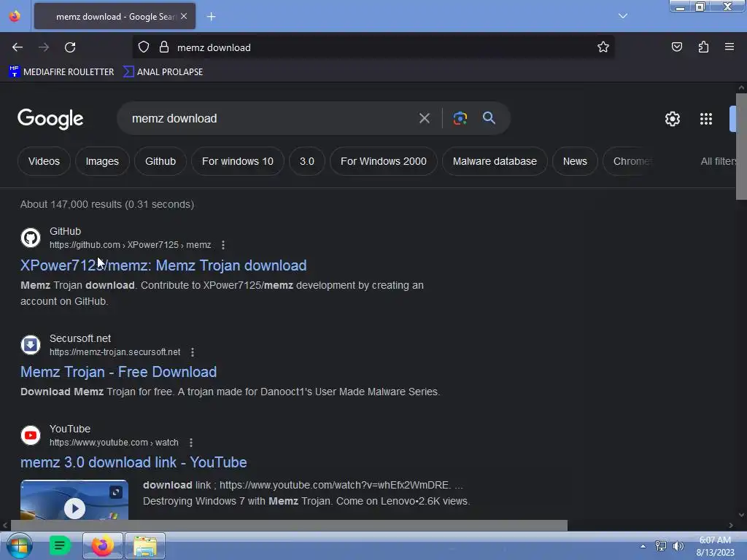Image resolution: width=747 pixels, height=560 pixels.
Task: Open the volume tray icon
Action: (678, 546)
